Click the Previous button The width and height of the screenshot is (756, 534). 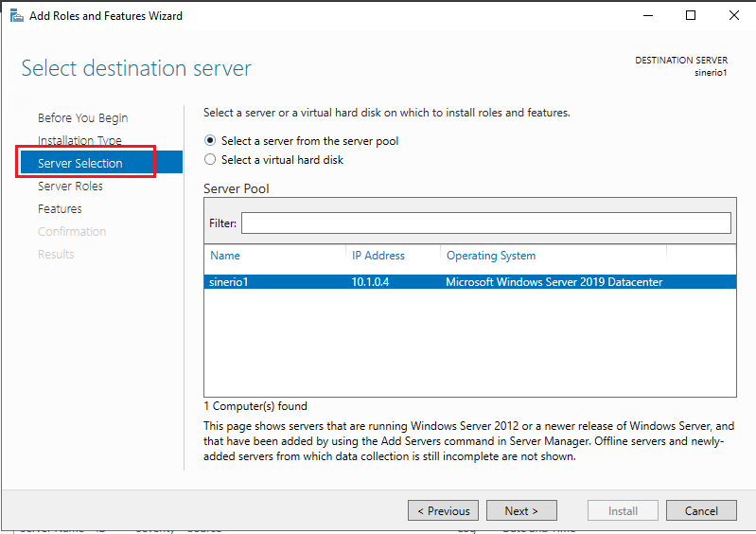click(x=443, y=511)
